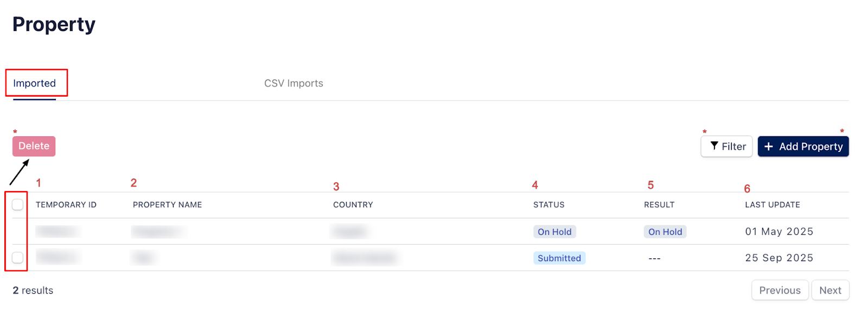Image resolution: width=868 pixels, height=330 pixels.
Task: Click the On Hold result badge
Action: (x=665, y=232)
